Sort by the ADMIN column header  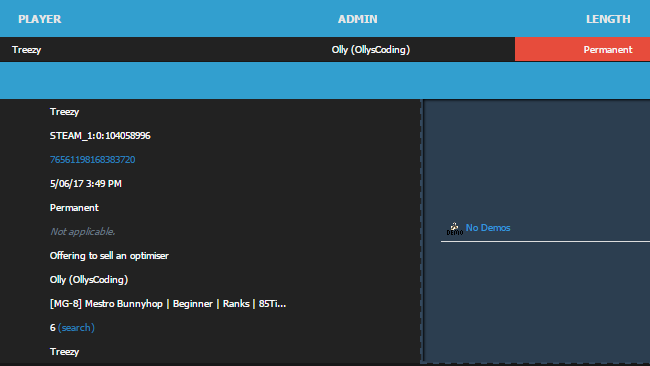tap(358, 19)
